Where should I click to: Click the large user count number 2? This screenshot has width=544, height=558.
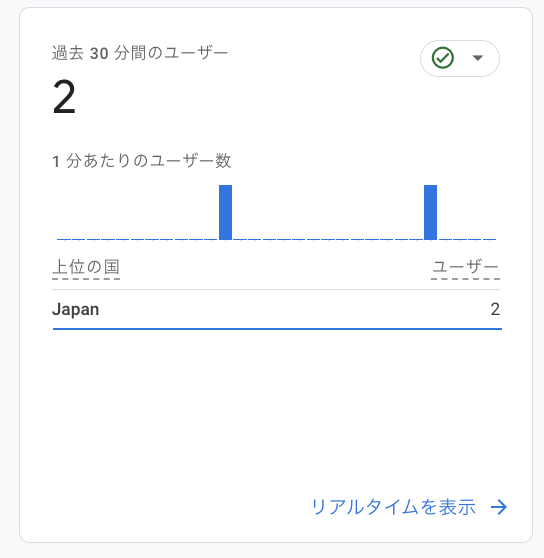click(64, 97)
